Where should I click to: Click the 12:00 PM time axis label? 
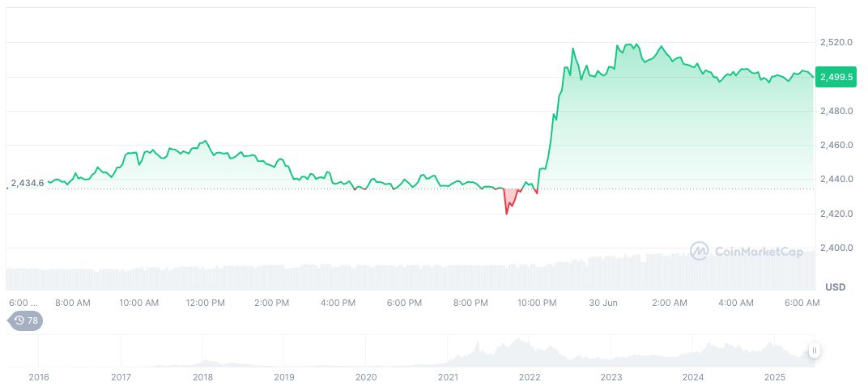tap(205, 303)
